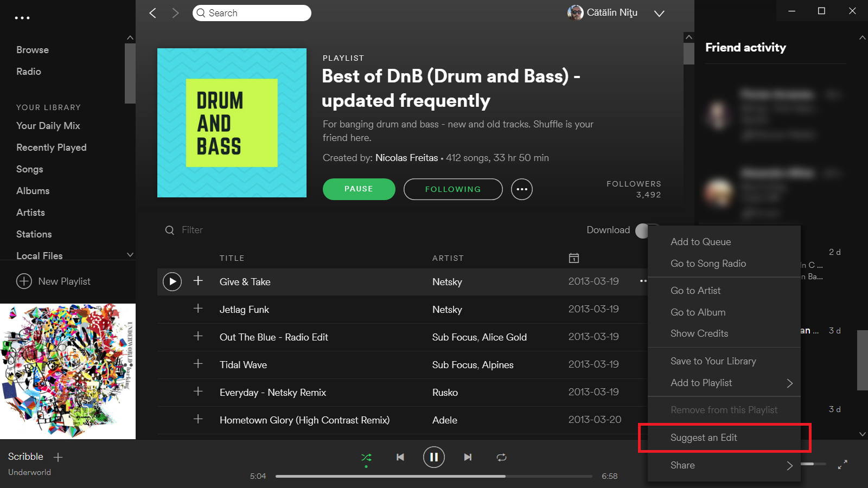868x488 pixels.
Task: Focus the Filter input field
Action: click(x=193, y=230)
